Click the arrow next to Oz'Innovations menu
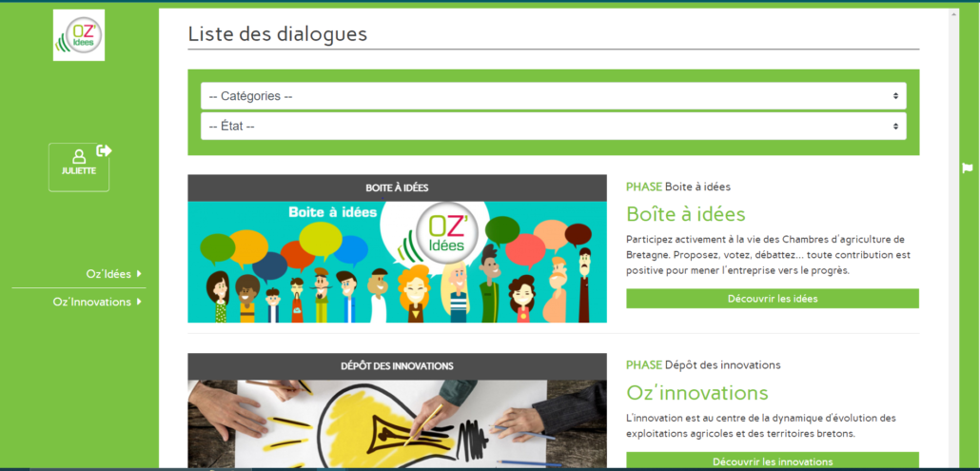Viewport: 980px width, 471px height. pos(139,302)
